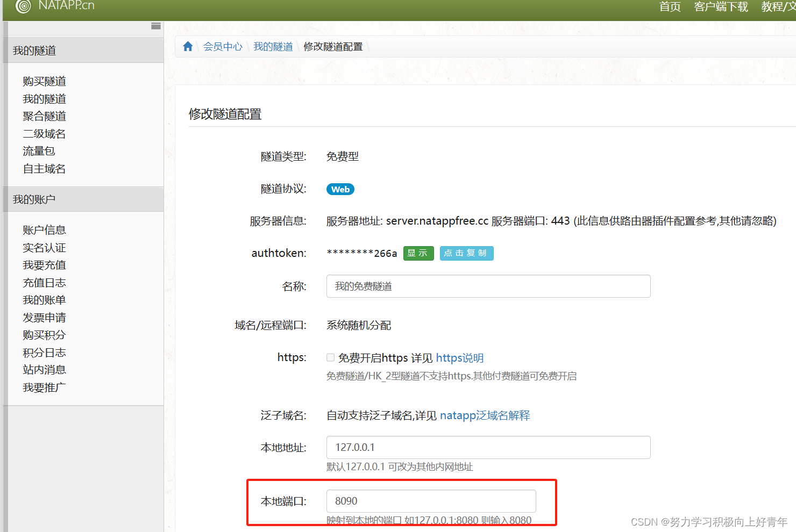Image resolution: width=796 pixels, height=532 pixels.
Task: Copy authtoken with 点击复制 button
Action: (x=466, y=253)
